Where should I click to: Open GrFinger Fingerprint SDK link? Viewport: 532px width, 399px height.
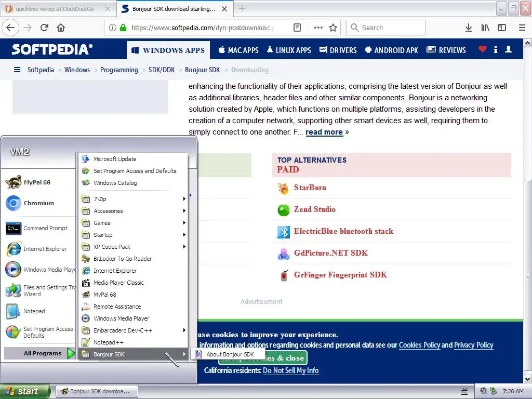(340, 275)
